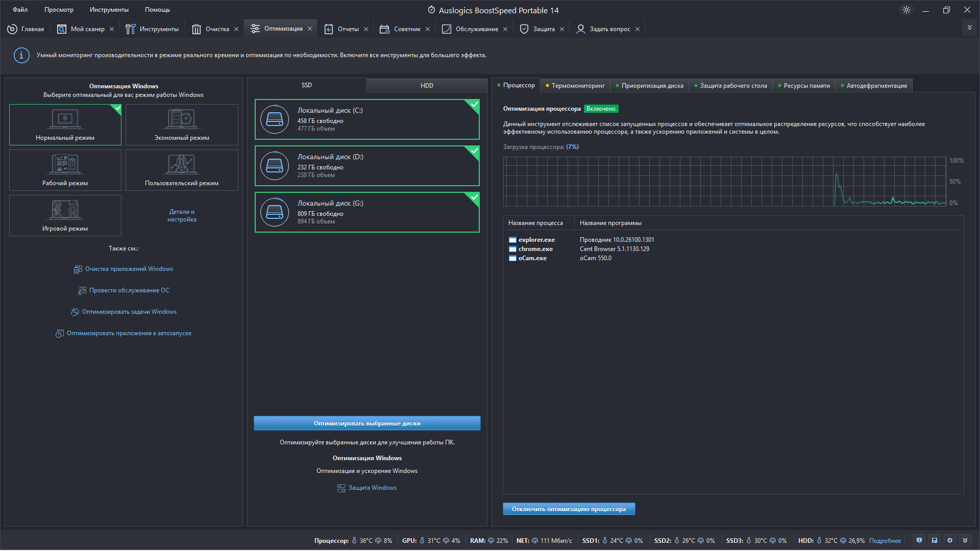Select Игровой режим mode tile
This screenshot has height=551, width=980.
coord(65,216)
